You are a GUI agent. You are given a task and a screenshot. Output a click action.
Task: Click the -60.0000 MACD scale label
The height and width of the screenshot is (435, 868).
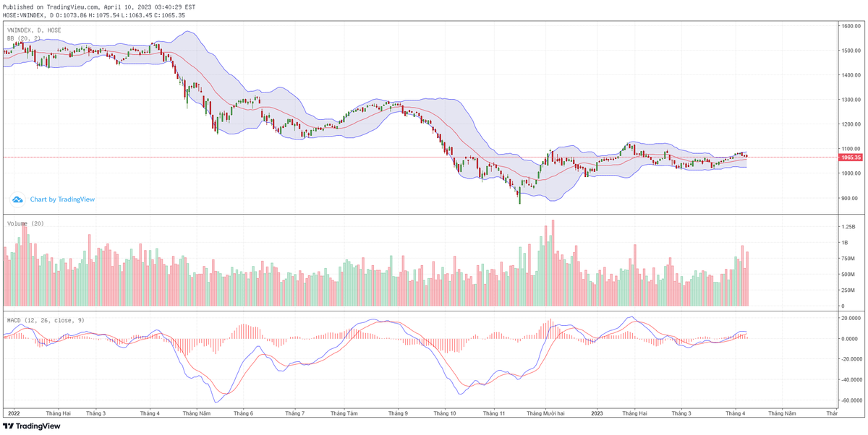pos(851,400)
